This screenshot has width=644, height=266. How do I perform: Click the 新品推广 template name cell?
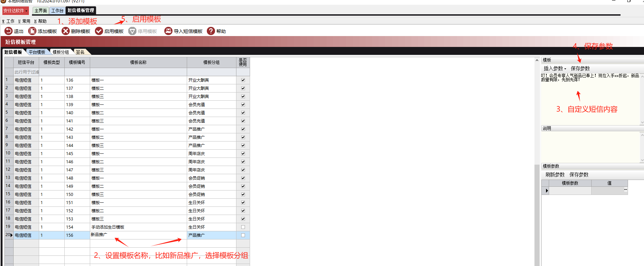(x=138, y=235)
